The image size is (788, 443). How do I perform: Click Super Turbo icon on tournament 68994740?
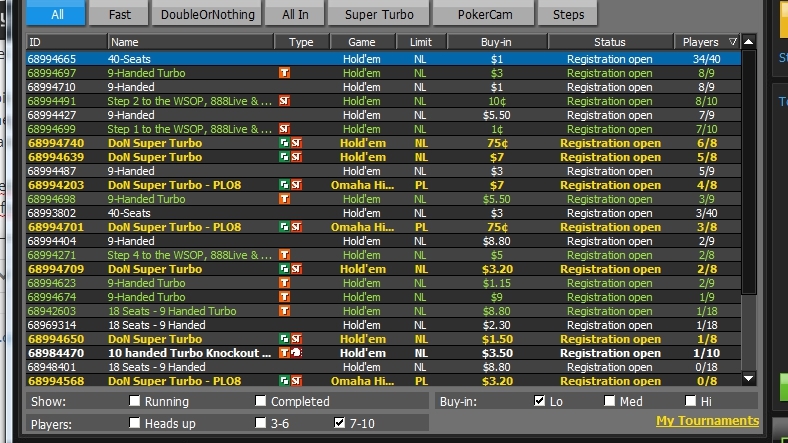click(x=297, y=143)
